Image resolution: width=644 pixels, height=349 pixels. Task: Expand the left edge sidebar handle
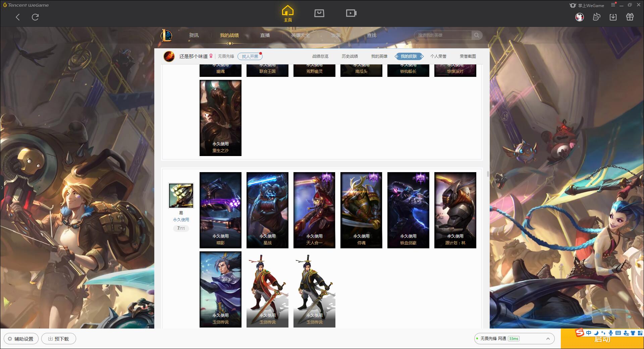2,187
